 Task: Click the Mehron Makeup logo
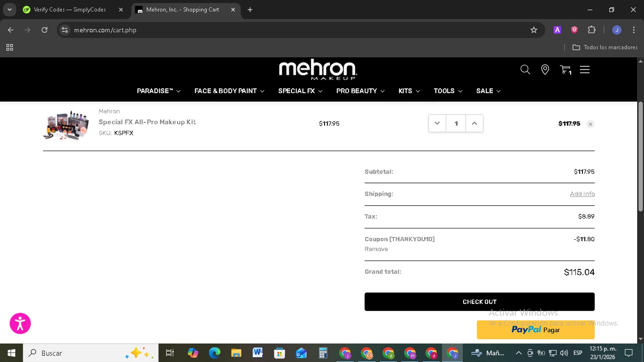point(318,70)
